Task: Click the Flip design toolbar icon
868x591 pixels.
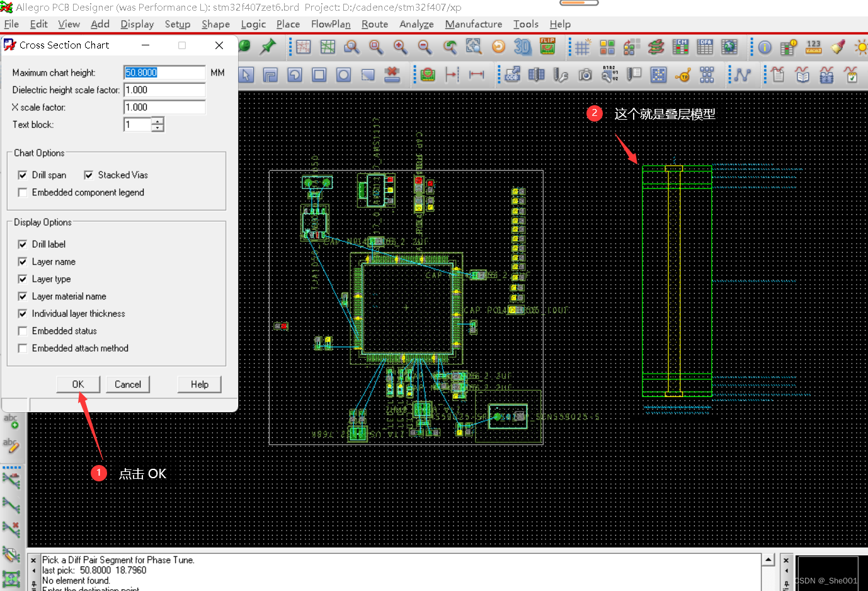Action: tap(547, 47)
